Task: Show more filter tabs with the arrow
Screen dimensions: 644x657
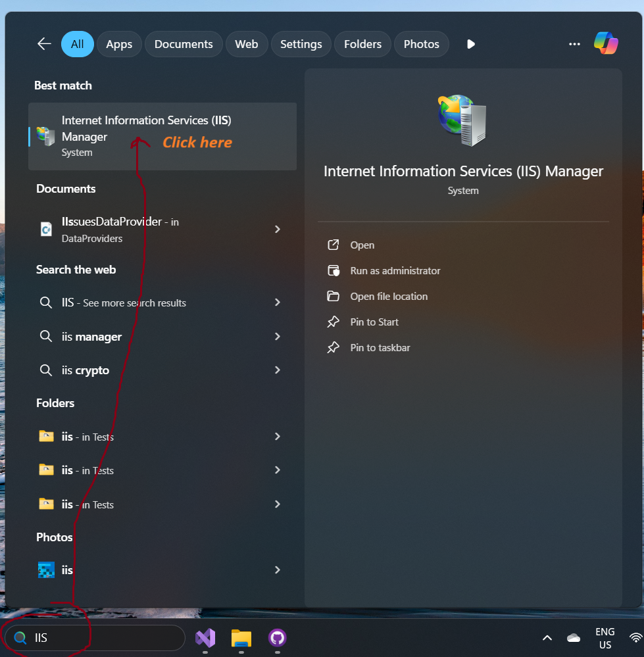Action: click(x=470, y=44)
